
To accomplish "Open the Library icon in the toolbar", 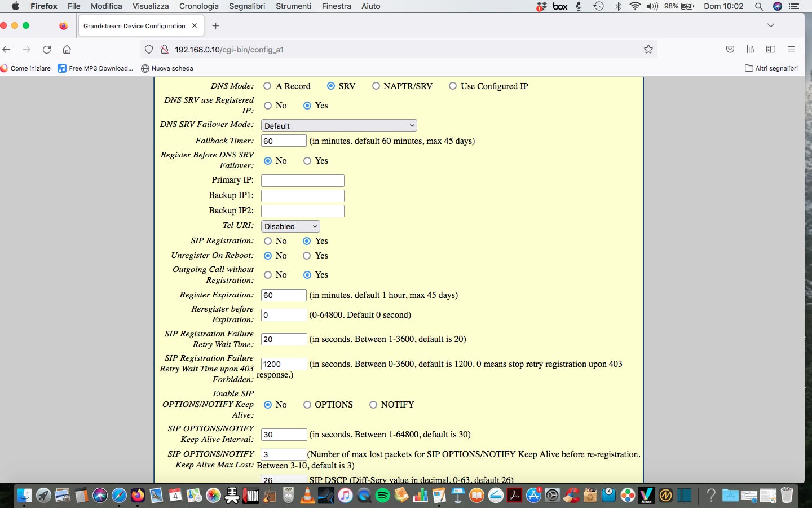I will click(751, 50).
